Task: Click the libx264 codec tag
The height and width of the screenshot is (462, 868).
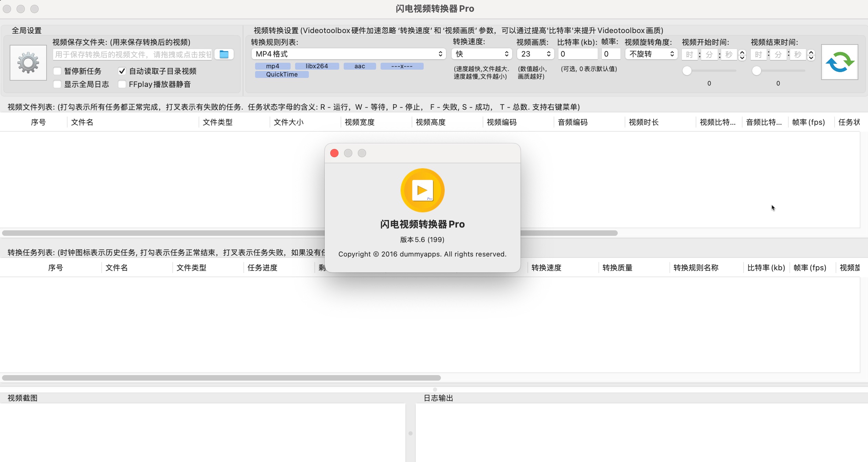Action: 317,66
